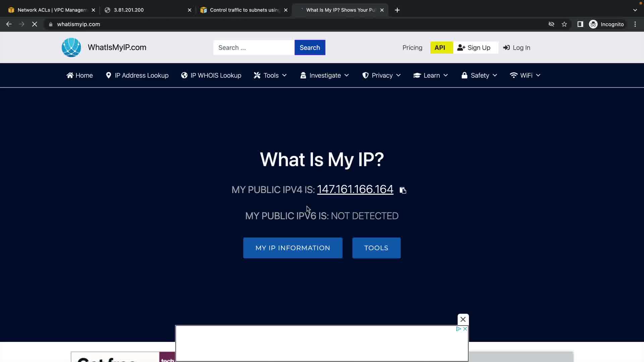Open the Chrome three-dot menu

pyautogui.click(x=635, y=24)
